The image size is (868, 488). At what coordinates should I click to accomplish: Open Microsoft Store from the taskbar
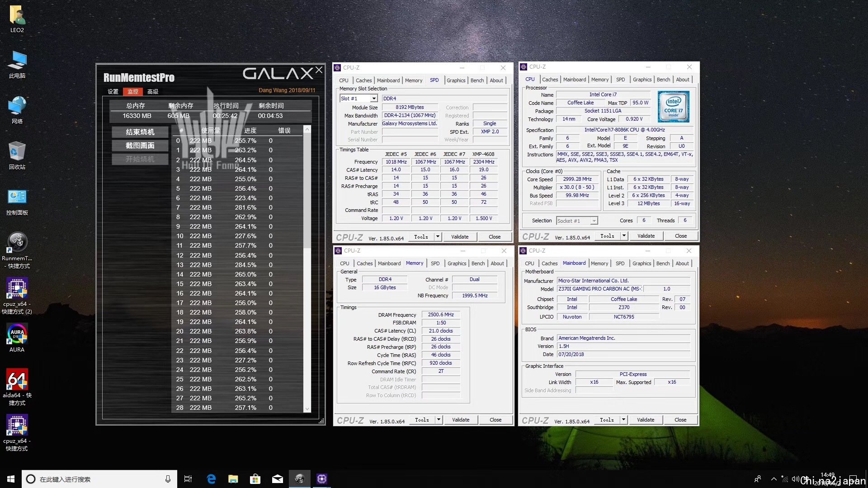(255, 479)
